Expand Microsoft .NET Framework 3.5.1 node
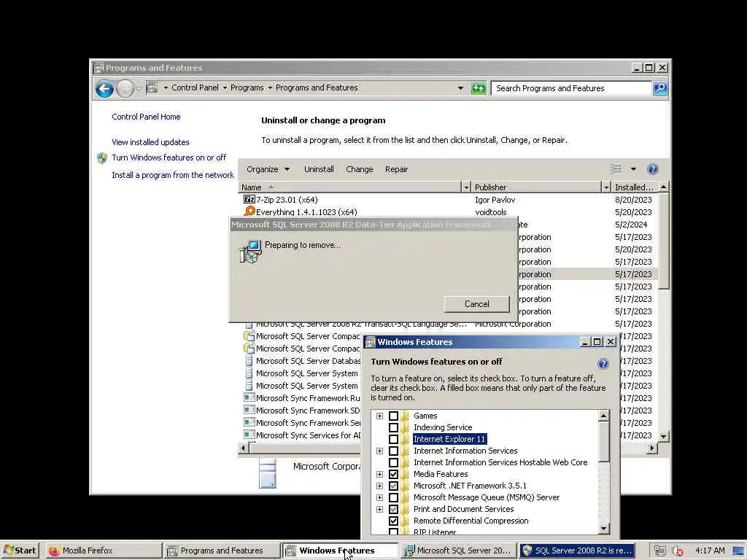The image size is (747, 560). click(379, 486)
